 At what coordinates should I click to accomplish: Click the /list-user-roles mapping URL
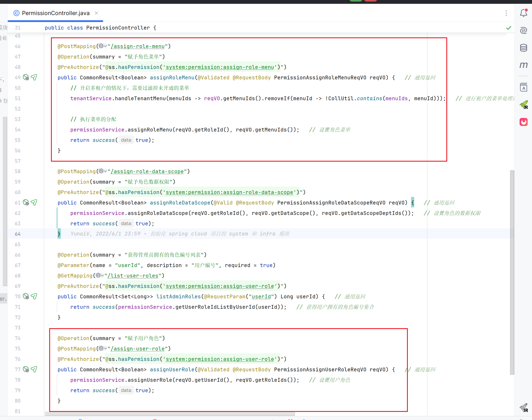tap(133, 276)
